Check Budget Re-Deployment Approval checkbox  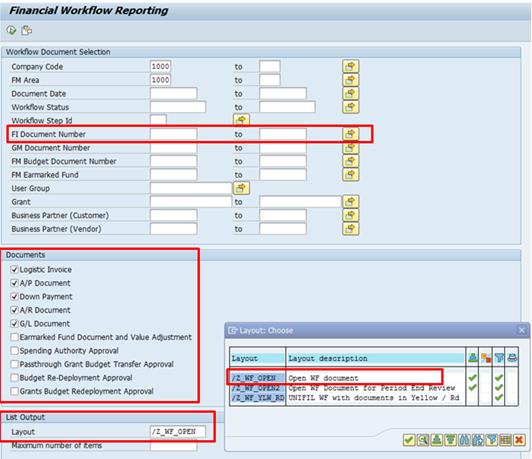15,378
